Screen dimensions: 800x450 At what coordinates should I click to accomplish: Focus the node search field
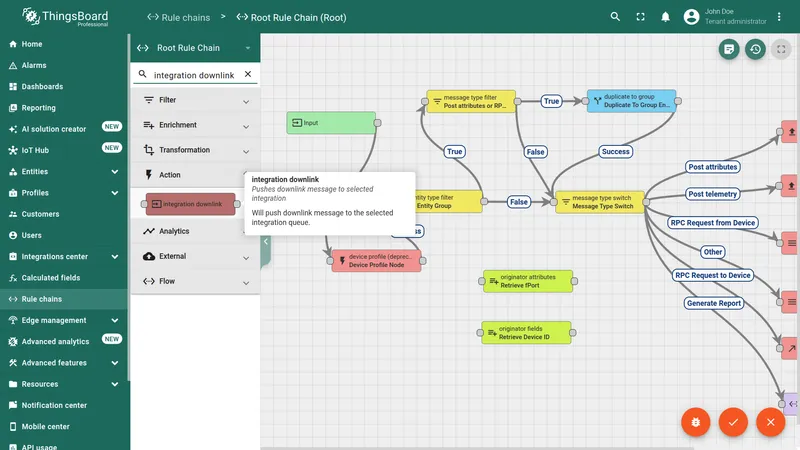(194, 75)
